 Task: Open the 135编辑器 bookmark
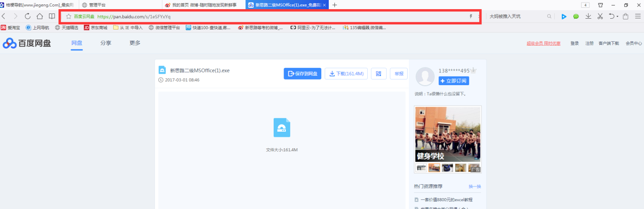pyautogui.click(x=364, y=27)
